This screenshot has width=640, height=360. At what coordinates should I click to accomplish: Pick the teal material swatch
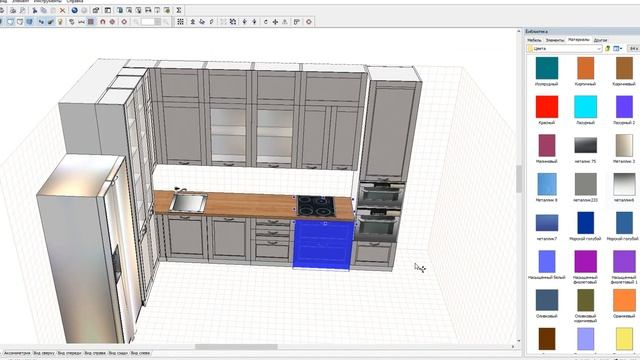click(x=547, y=68)
